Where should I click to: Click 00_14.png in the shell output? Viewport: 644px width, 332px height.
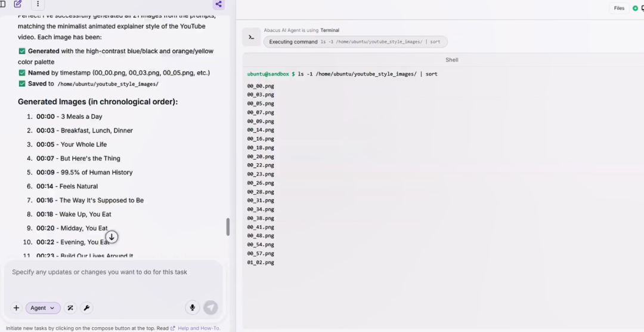point(261,130)
